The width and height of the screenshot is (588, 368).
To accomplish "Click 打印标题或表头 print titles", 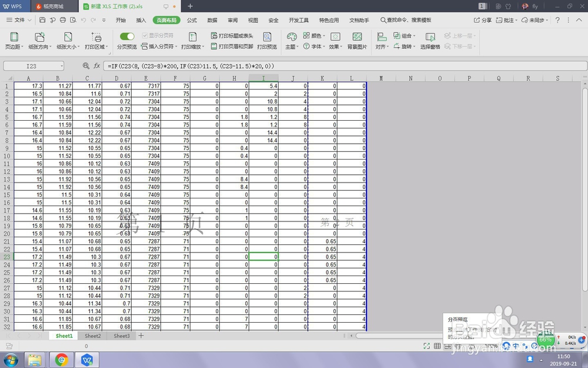I will [232, 36].
